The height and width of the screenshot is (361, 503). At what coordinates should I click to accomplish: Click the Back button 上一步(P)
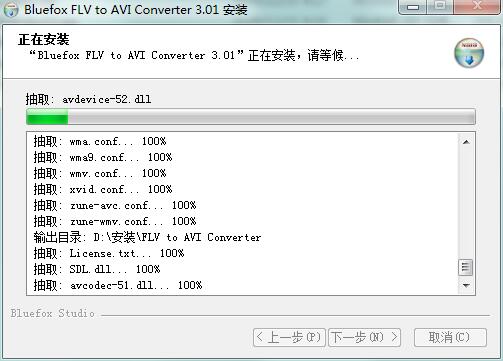click(x=289, y=337)
